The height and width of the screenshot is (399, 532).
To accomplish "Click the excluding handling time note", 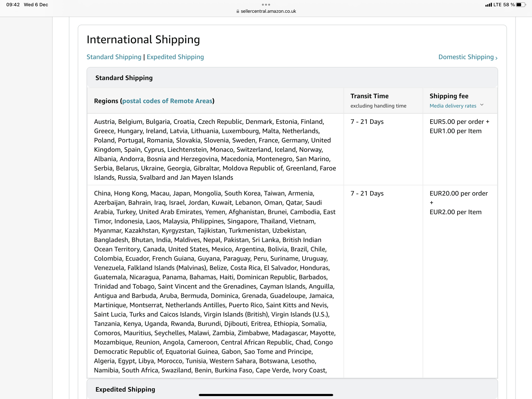I will tap(378, 106).
